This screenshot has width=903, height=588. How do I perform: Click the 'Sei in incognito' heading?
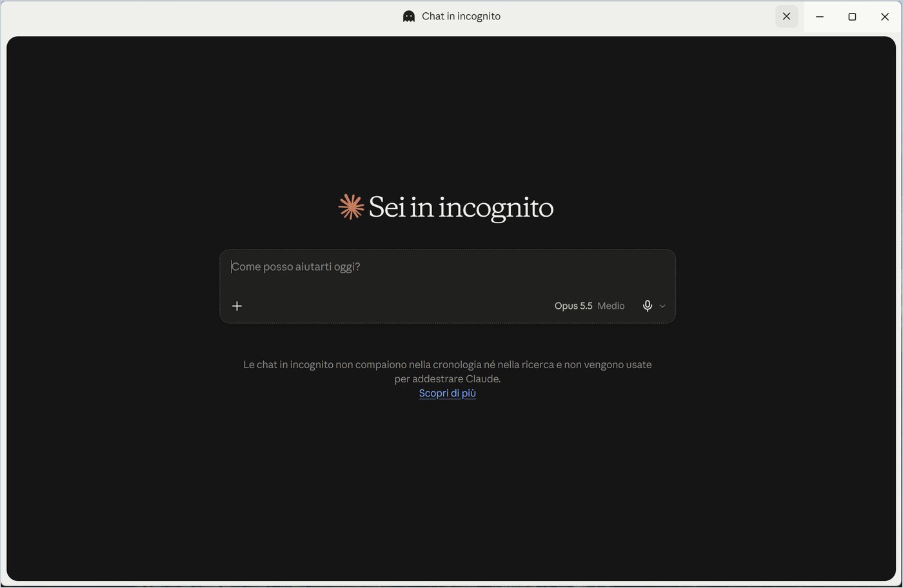coord(461,208)
